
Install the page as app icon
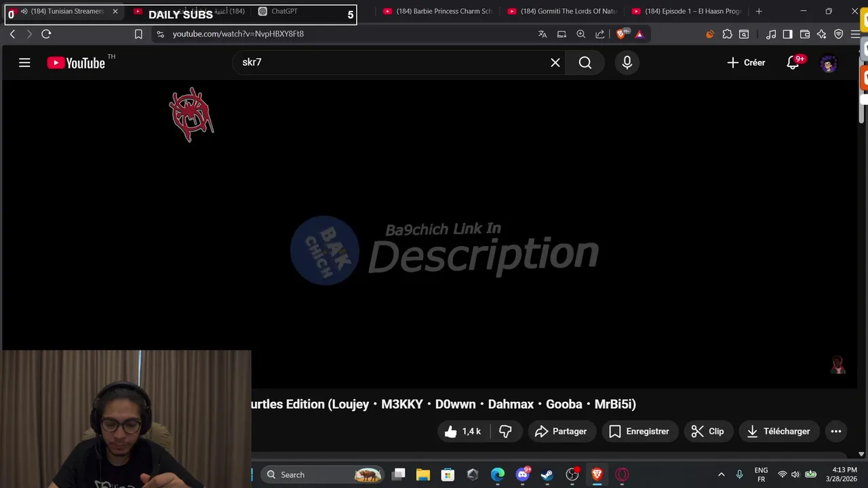point(561,34)
